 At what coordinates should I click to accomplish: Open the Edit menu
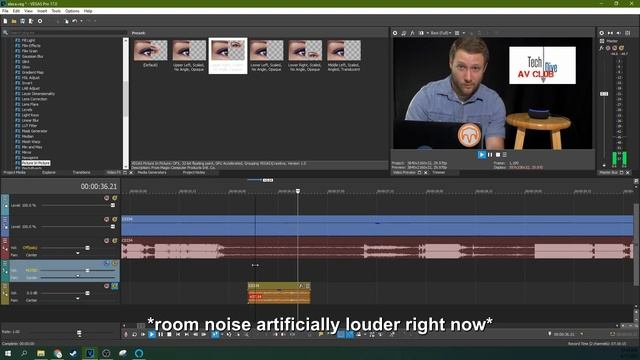coord(16,11)
